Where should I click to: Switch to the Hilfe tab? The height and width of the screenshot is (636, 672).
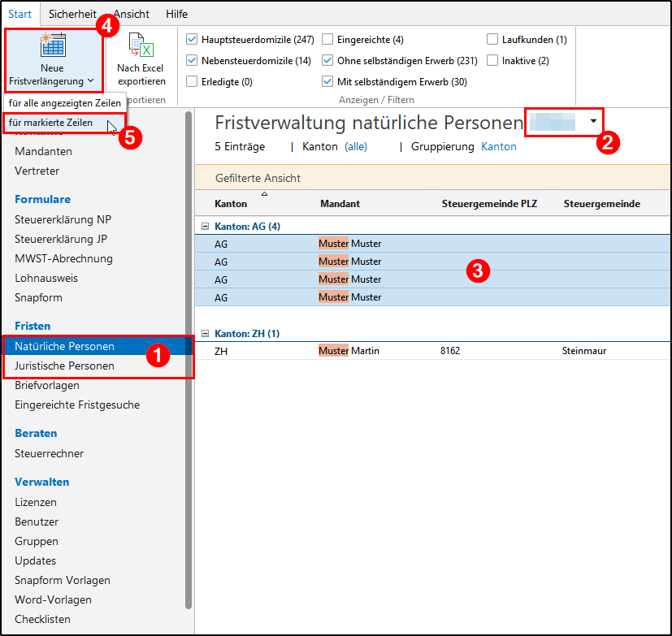(x=176, y=14)
